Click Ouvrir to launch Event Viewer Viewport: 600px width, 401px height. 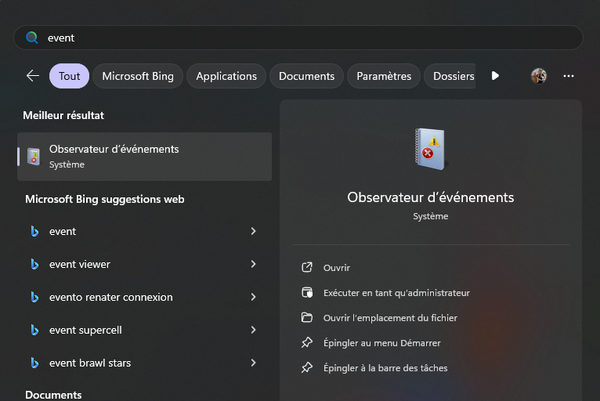[x=336, y=268]
